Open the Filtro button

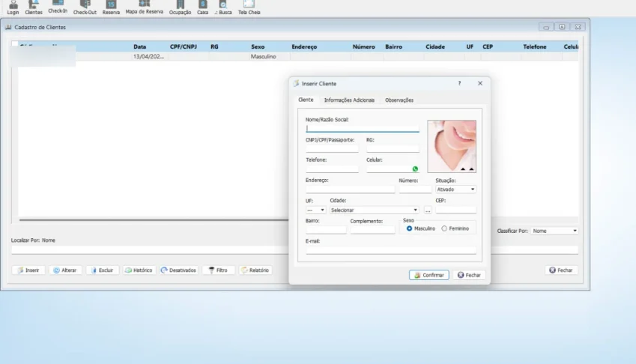[218, 270]
